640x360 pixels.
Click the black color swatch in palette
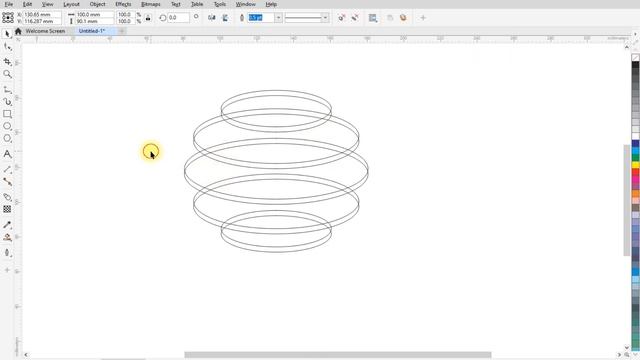[x=636, y=65]
